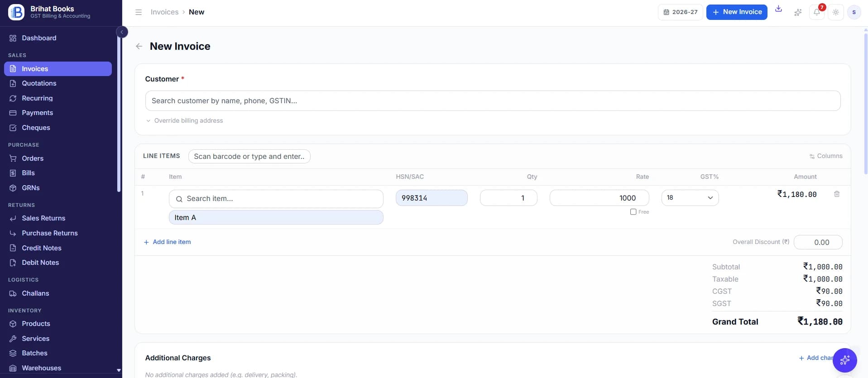This screenshot has width=868, height=378.
Task: Open Batches in the sidebar
Action: click(x=58, y=353)
